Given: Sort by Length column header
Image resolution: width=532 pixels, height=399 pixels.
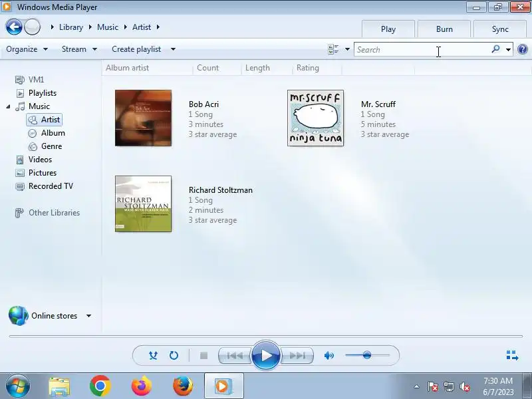Looking at the screenshot, I should tap(267, 68).
